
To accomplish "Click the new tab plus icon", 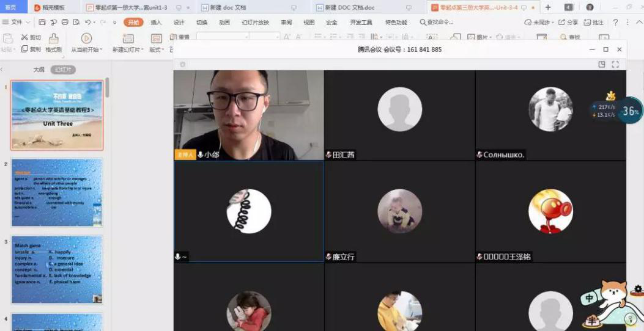I will click(x=548, y=7).
